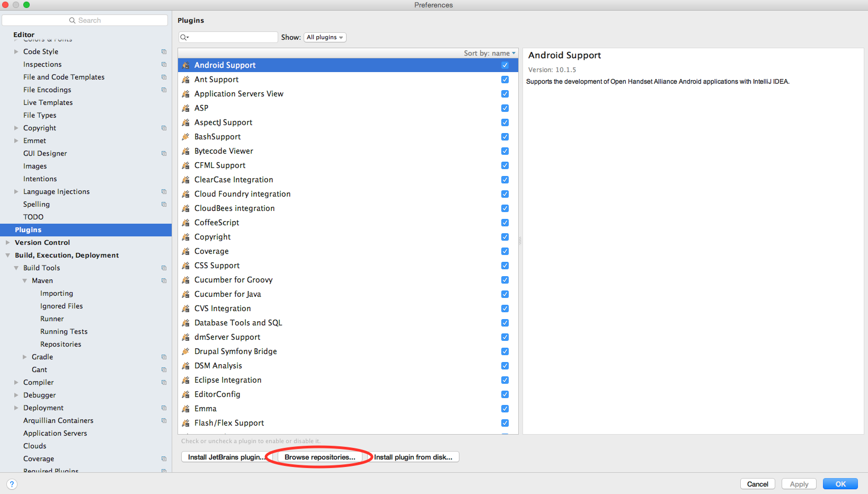868x494 pixels.
Task: Click the Browse repositories button
Action: [320, 457]
